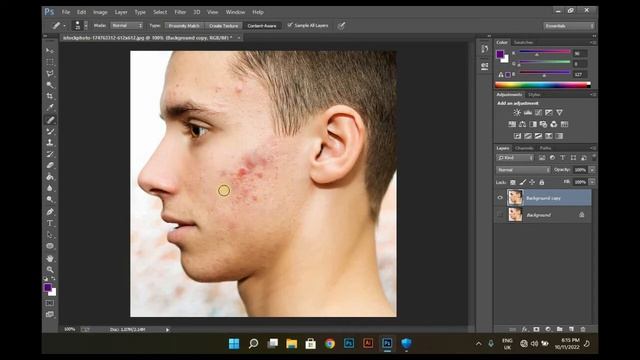Open History panel icon in collapsed dock
Screen dimensions: 640x360
click(x=484, y=49)
